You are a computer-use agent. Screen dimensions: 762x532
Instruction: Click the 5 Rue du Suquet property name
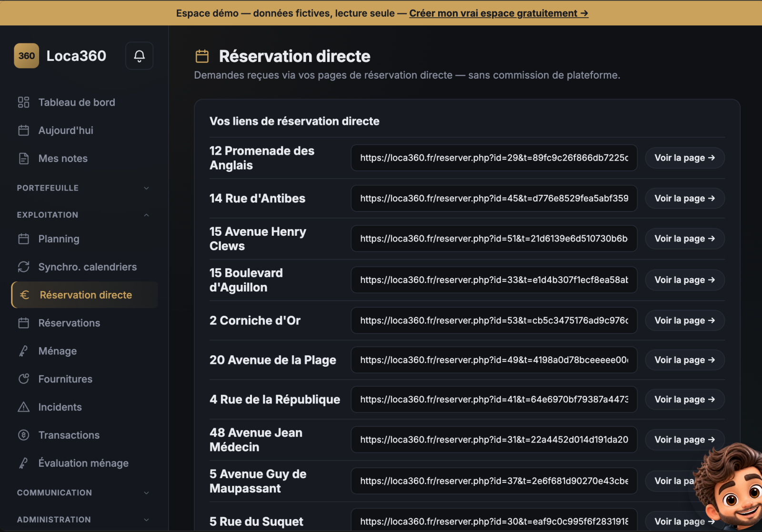coord(256,522)
